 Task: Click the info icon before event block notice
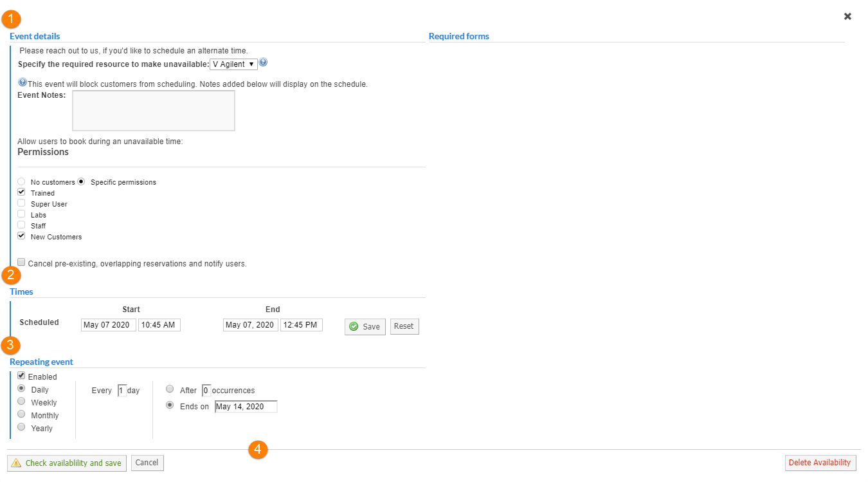point(23,83)
